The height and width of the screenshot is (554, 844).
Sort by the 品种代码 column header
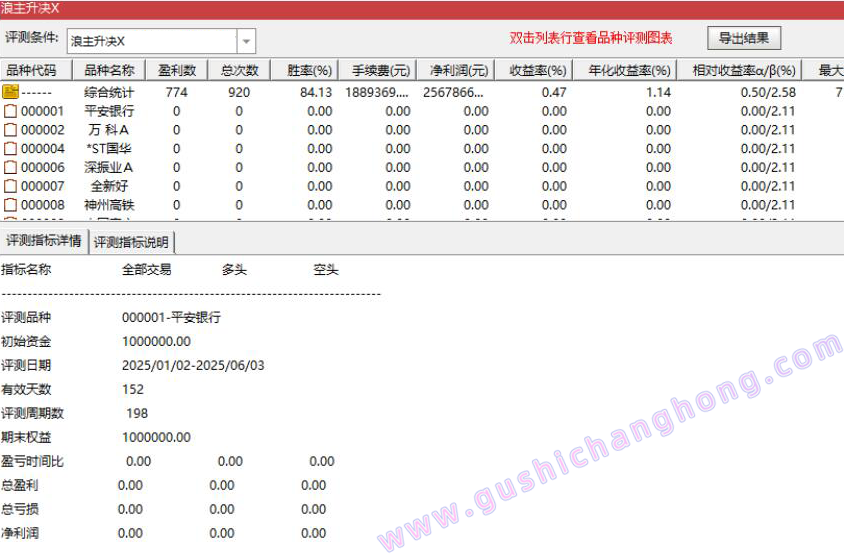coord(36,71)
